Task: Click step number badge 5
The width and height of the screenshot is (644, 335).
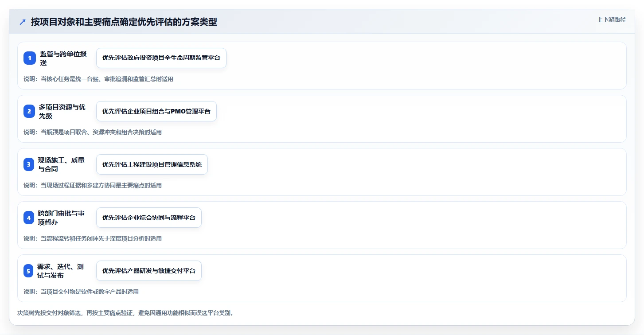Action: pos(29,271)
